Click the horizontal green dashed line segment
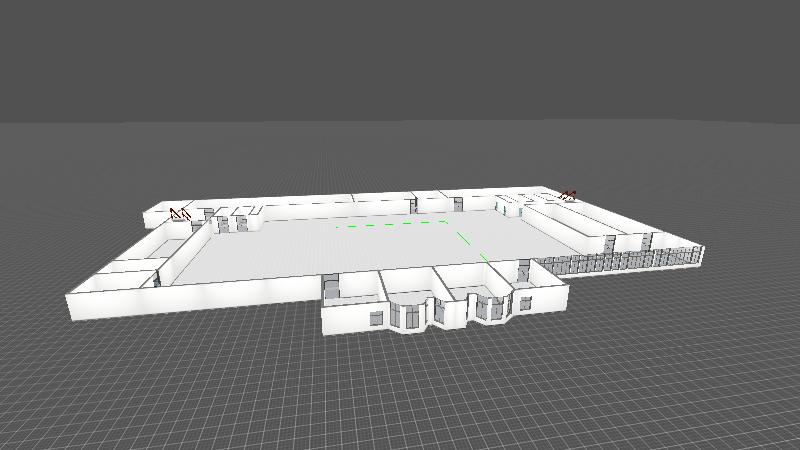This screenshot has width=800, height=450. click(x=392, y=224)
